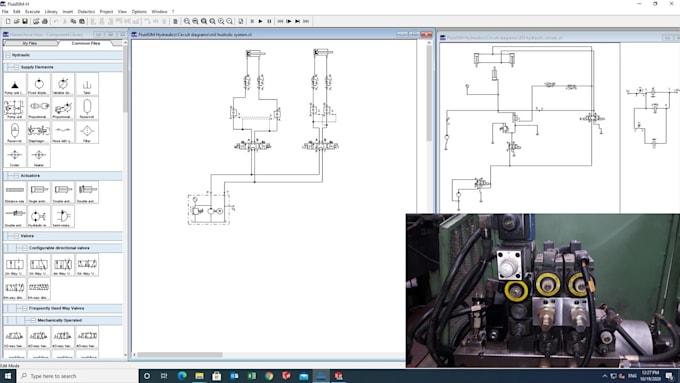Screen dimensions: 680x383
Task: Open the Project menu
Action: [x=106, y=12]
